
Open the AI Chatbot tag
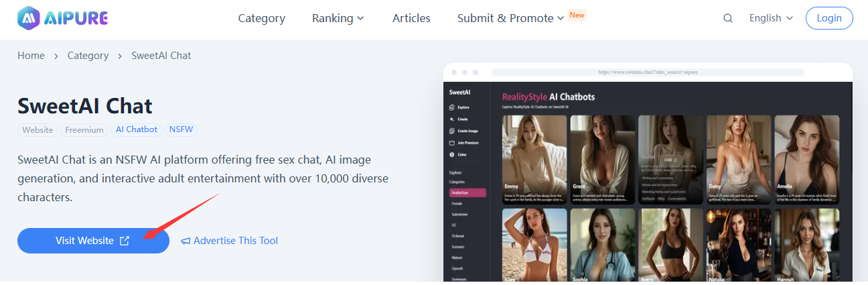tap(137, 129)
